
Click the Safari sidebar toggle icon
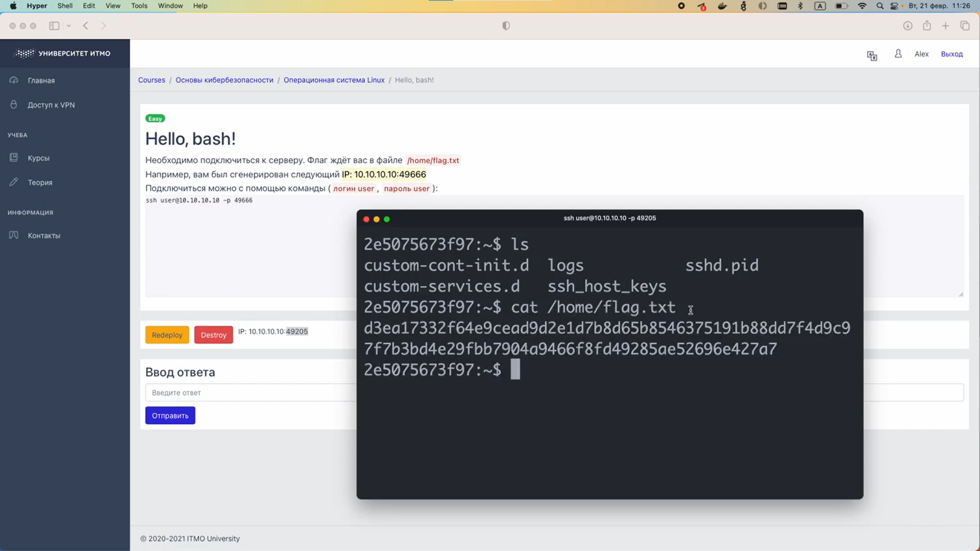pos(54,26)
